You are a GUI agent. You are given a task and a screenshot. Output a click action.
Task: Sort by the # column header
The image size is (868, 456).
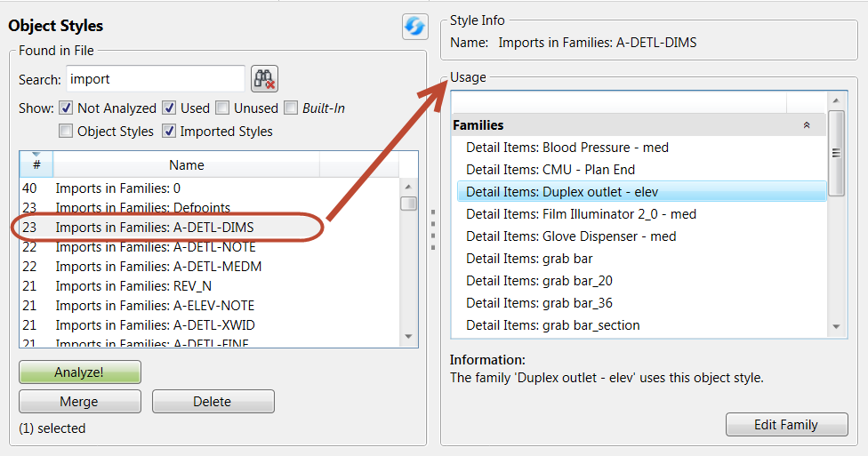click(x=36, y=164)
